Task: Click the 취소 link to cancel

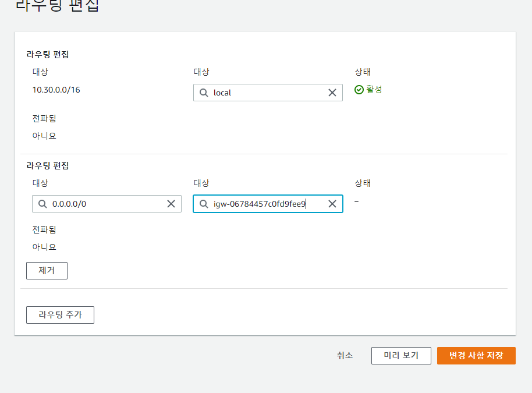Action: tap(345, 355)
